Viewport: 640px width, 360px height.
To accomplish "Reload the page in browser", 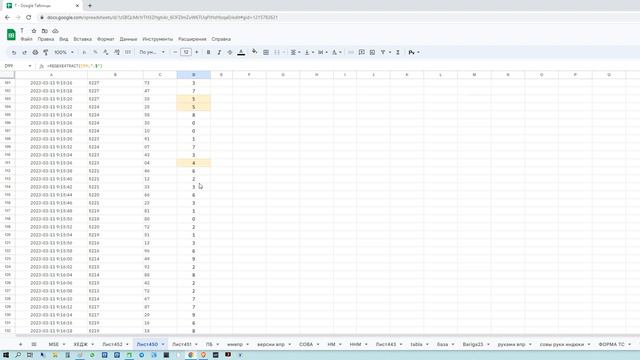I will (28, 18).
